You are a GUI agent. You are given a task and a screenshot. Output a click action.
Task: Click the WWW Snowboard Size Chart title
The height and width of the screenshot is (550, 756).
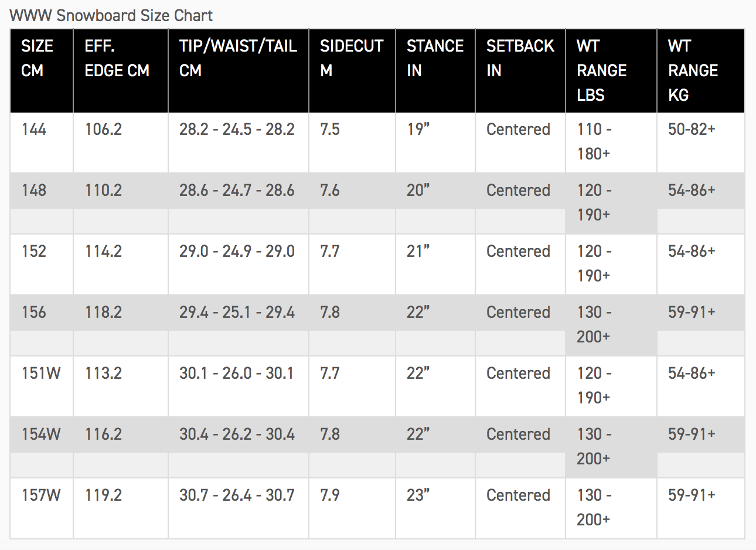111,15
